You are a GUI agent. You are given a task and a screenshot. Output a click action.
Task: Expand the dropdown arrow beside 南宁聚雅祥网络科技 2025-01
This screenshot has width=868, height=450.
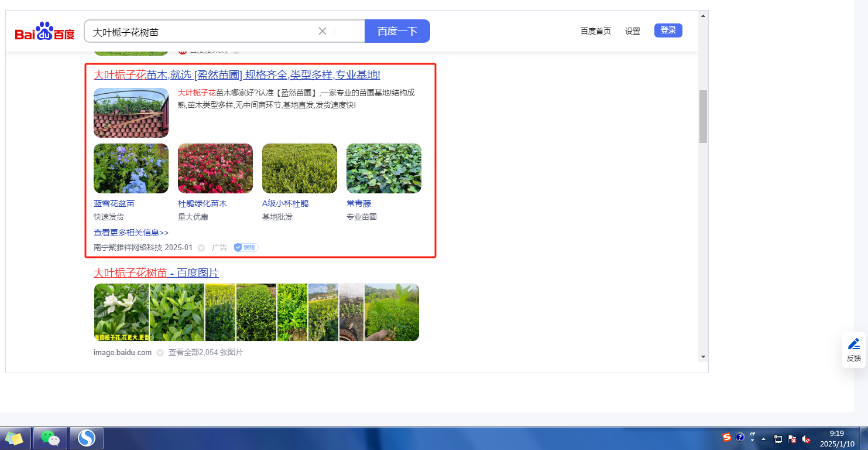[x=201, y=248]
